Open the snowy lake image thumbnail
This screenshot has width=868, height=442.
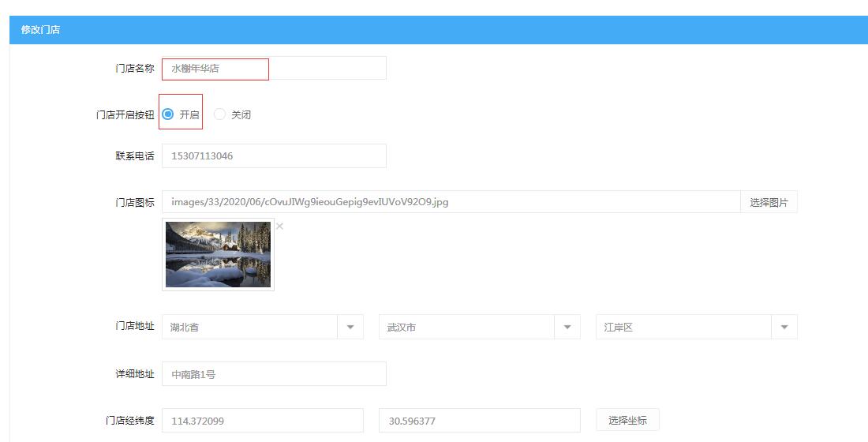pos(218,254)
